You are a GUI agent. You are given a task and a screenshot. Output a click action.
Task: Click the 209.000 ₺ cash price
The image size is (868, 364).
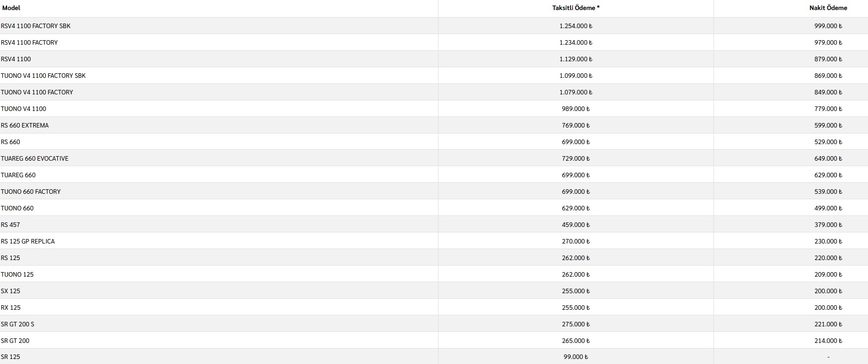[x=828, y=275]
